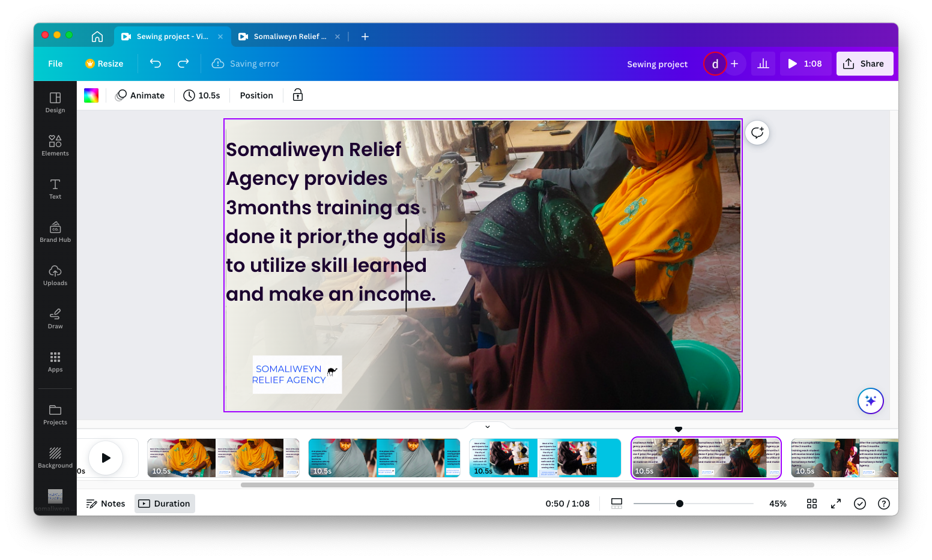Open the Background panel

tap(55, 457)
